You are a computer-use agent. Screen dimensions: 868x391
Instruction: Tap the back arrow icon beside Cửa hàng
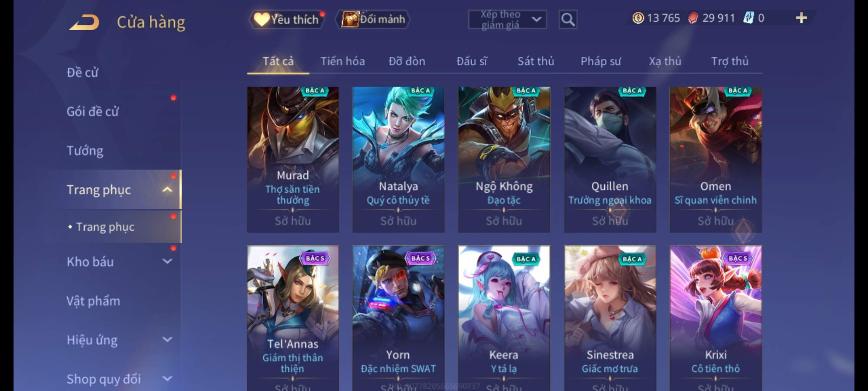84,22
